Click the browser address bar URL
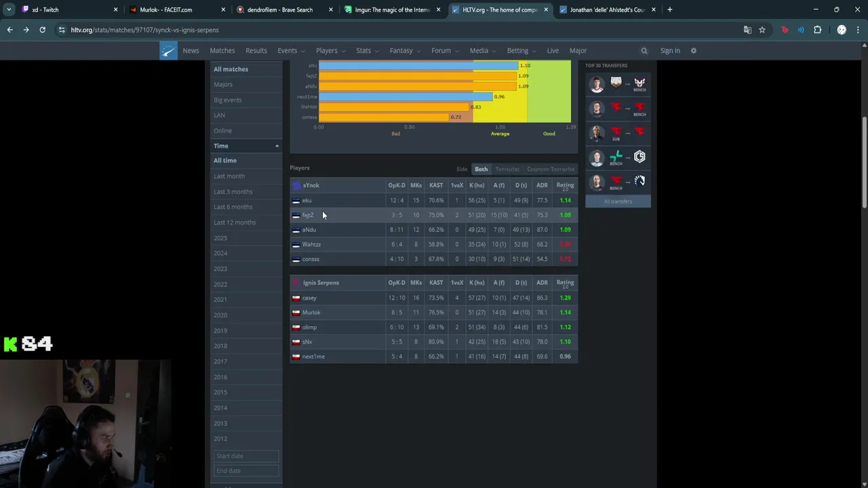 (144, 30)
